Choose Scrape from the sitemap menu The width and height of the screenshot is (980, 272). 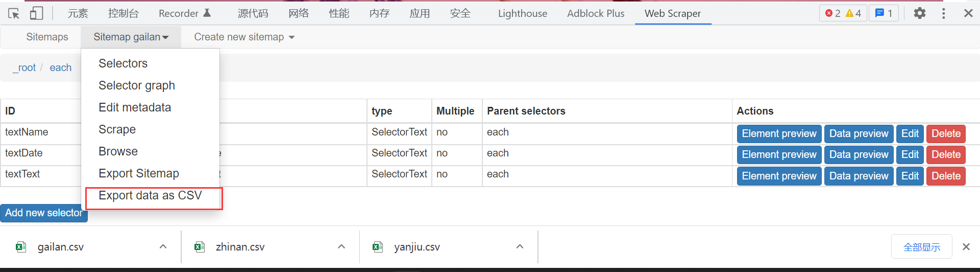point(117,129)
